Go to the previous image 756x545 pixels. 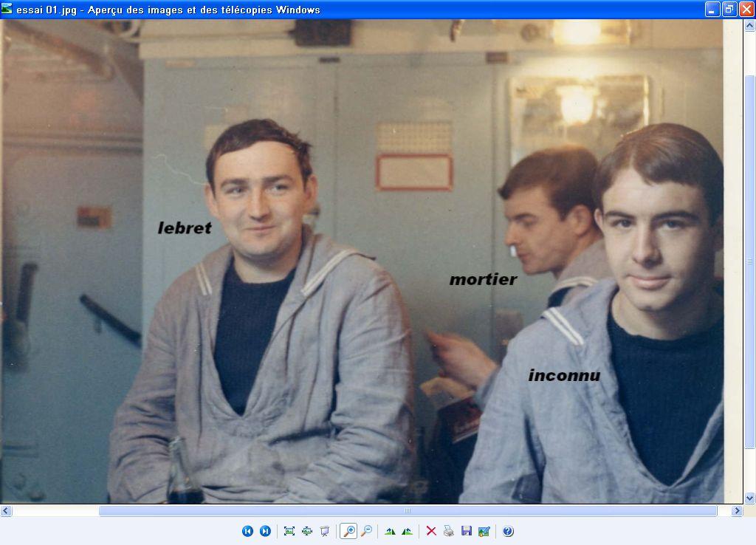pos(247,531)
